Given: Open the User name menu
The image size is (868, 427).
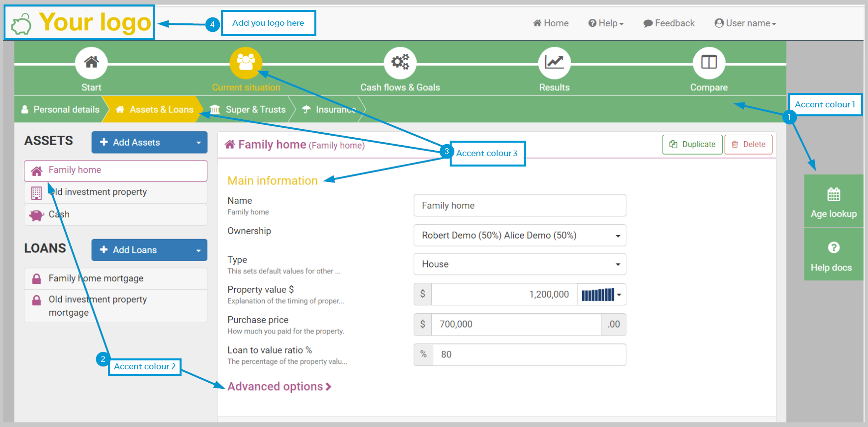Looking at the screenshot, I should click(745, 23).
